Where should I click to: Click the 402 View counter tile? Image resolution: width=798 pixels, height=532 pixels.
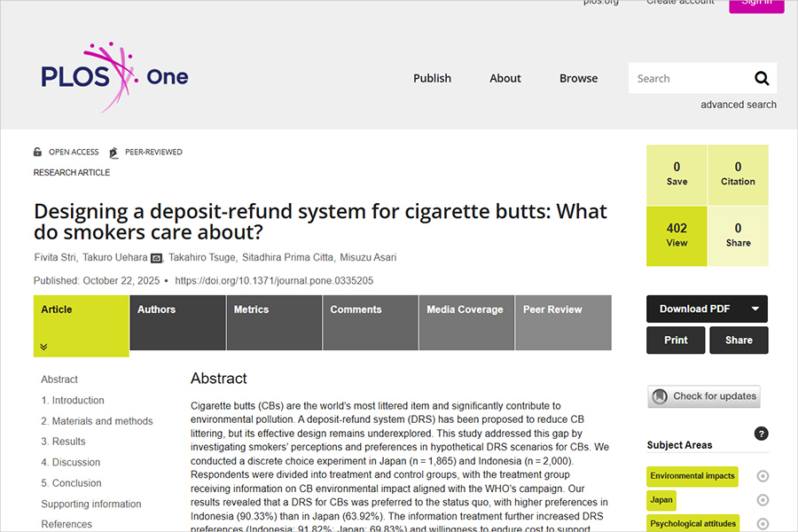coord(677,235)
